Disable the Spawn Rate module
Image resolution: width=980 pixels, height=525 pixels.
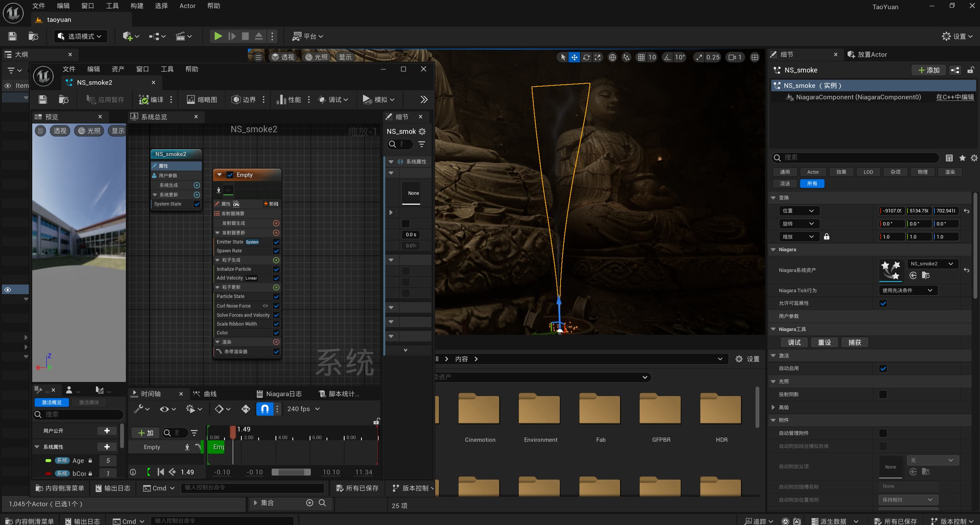point(276,251)
